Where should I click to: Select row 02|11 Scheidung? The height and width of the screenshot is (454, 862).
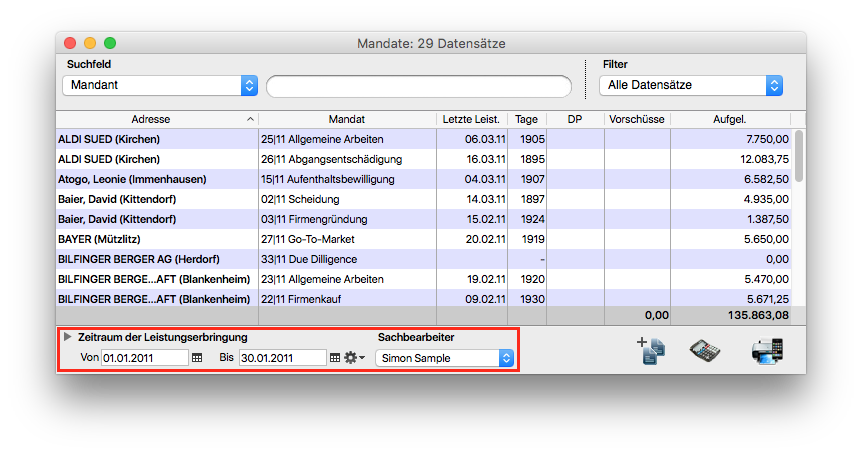(x=423, y=199)
